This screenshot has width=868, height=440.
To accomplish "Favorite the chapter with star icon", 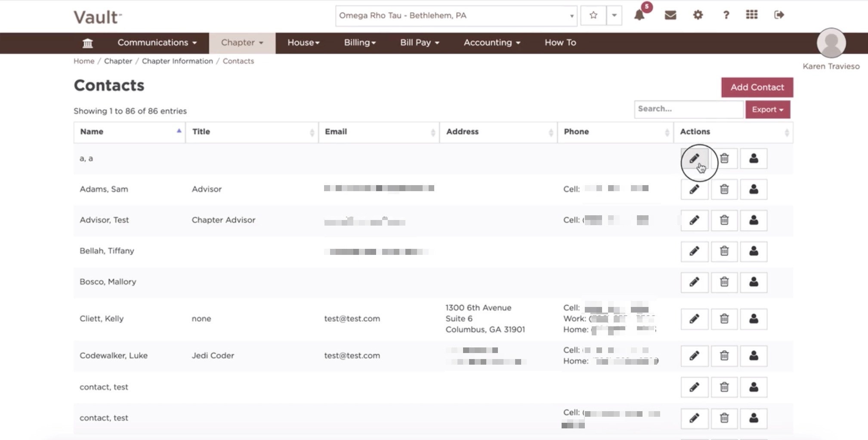I will click(x=593, y=16).
